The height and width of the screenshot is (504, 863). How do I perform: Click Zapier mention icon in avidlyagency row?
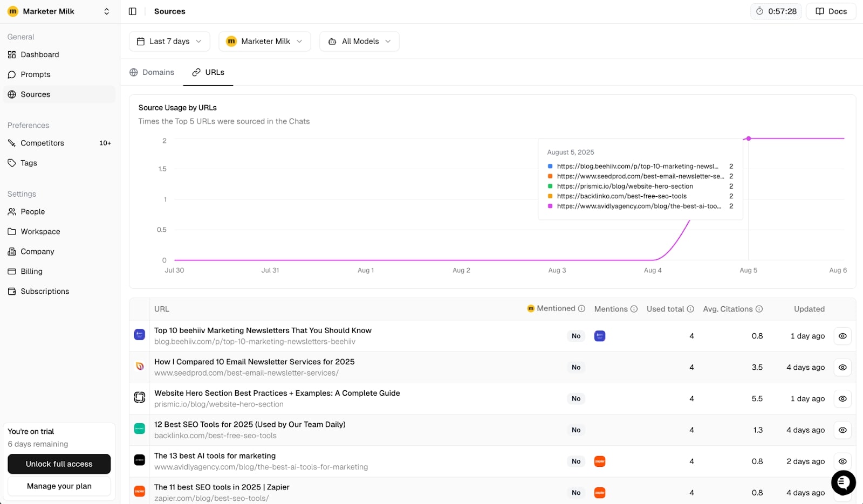point(600,461)
